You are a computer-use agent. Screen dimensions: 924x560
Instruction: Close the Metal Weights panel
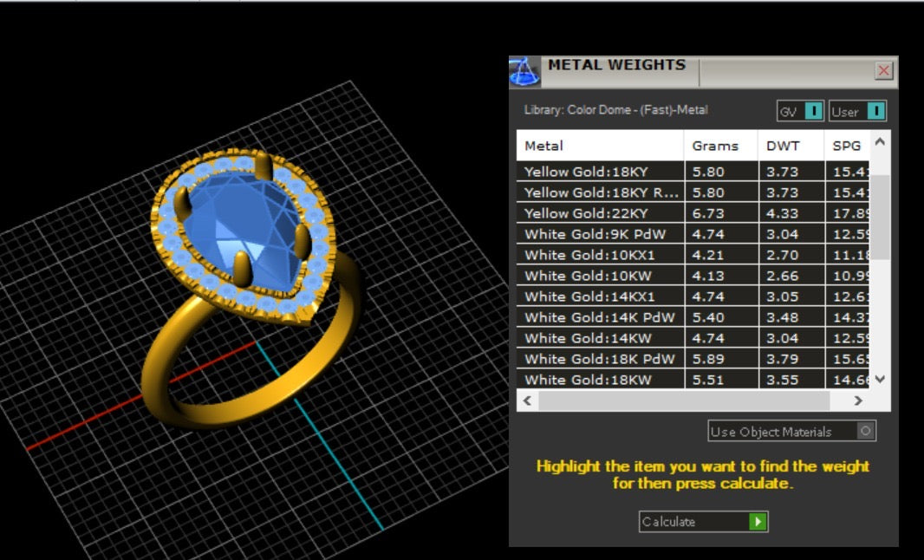coord(883,71)
